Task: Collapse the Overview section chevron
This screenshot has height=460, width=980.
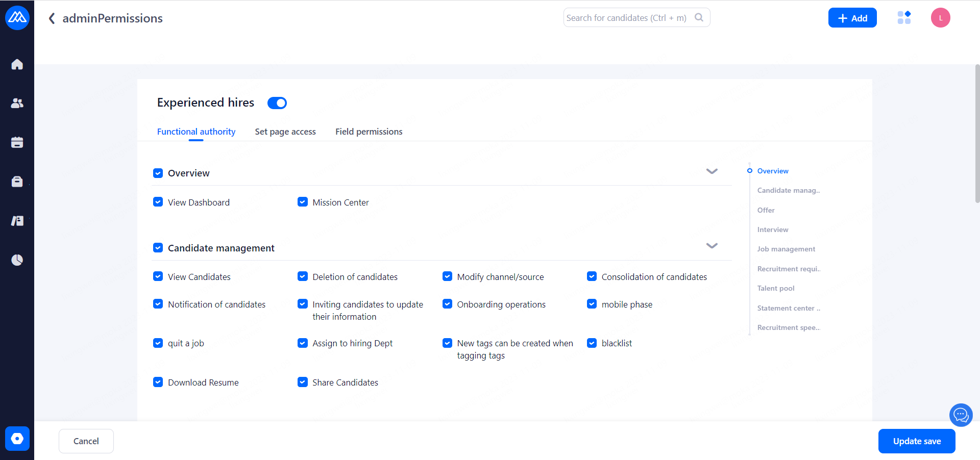Action: click(712, 171)
